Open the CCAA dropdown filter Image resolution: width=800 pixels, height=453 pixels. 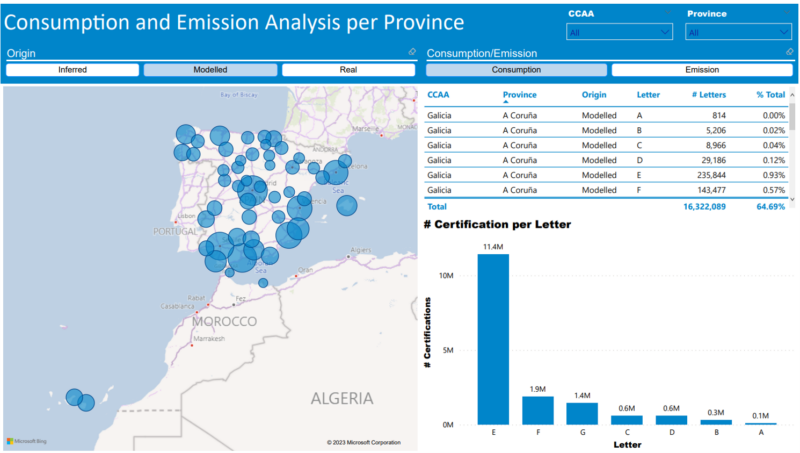(619, 33)
